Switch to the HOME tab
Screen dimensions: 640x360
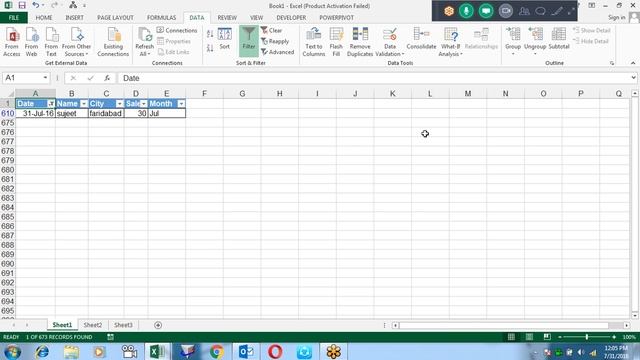pyautogui.click(x=44, y=18)
